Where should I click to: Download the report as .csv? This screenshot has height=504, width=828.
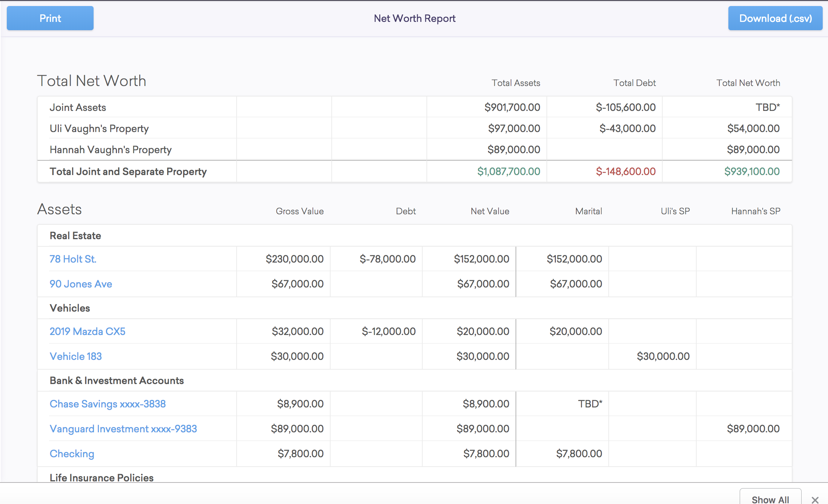point(775,18)
